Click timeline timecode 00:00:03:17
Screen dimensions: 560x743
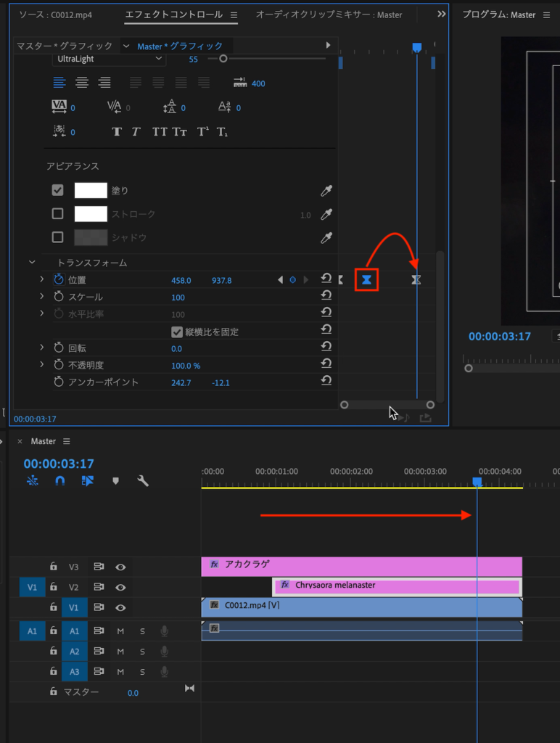pyautogui.click(x=59, y=464)
